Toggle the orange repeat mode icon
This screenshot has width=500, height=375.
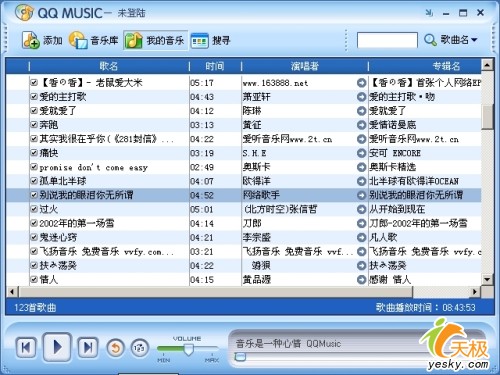pos(115,348)
